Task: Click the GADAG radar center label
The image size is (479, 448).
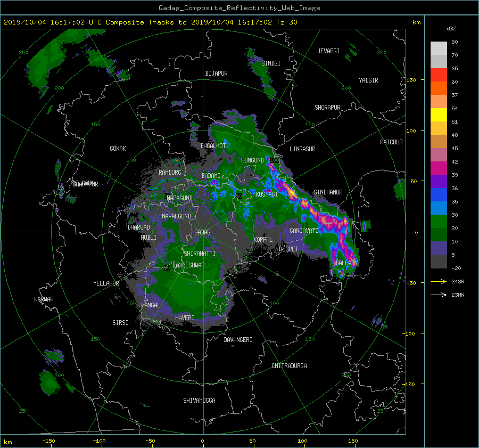Action: click(x=202, y=232)
